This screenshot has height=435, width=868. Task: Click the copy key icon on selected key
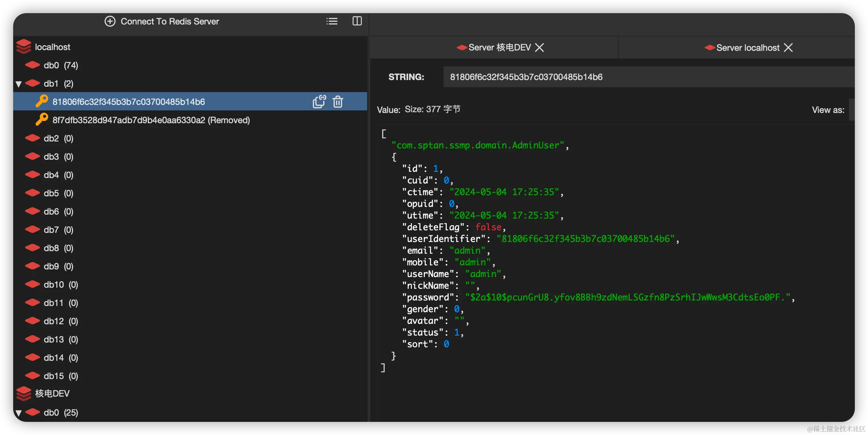click(319, 102)
